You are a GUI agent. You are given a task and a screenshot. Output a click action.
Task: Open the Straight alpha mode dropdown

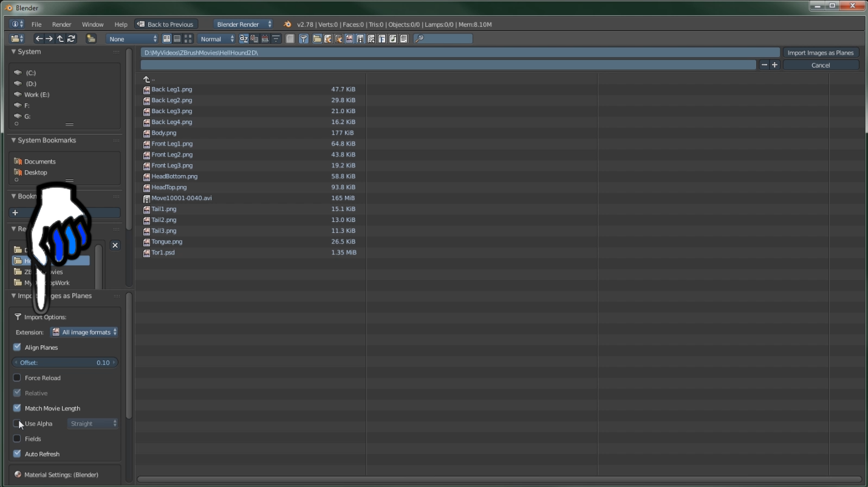point(92,423)
